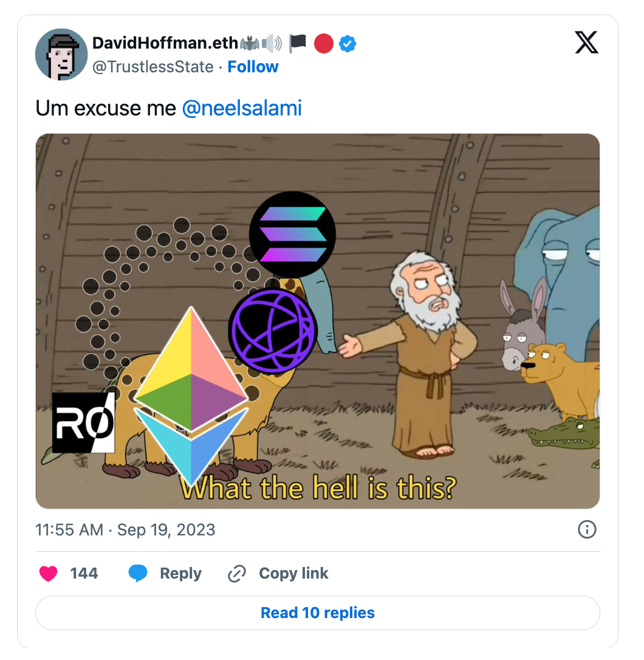Click Copy link text
Viewport: 644px width, 660px height.
tap(293, 573)
